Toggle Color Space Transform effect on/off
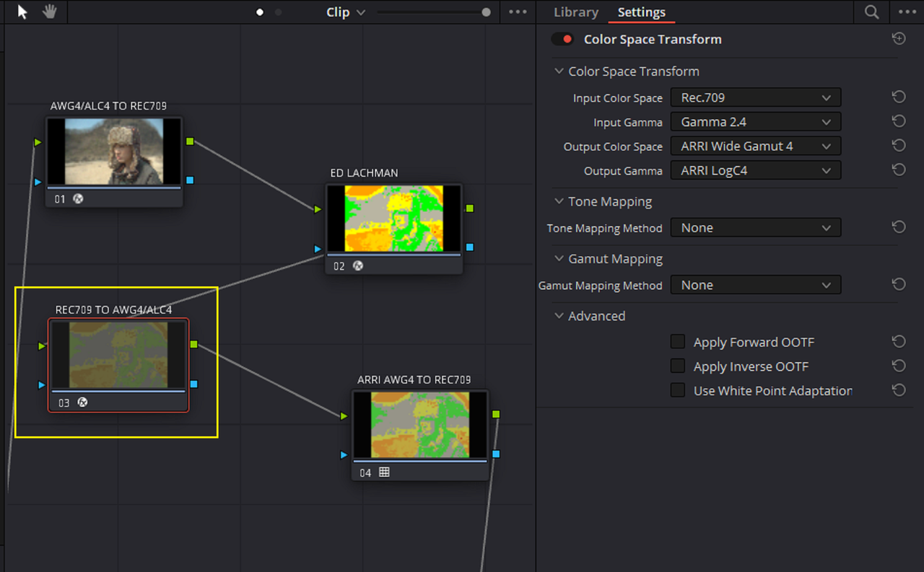The height and width of the screenshot is (572, 924). [x=563, y=39]
